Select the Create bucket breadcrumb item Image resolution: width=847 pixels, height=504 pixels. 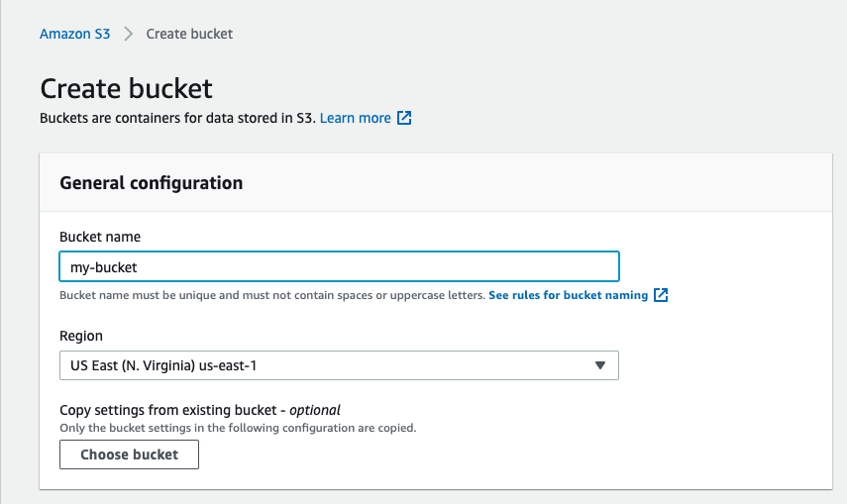point(189,34)
